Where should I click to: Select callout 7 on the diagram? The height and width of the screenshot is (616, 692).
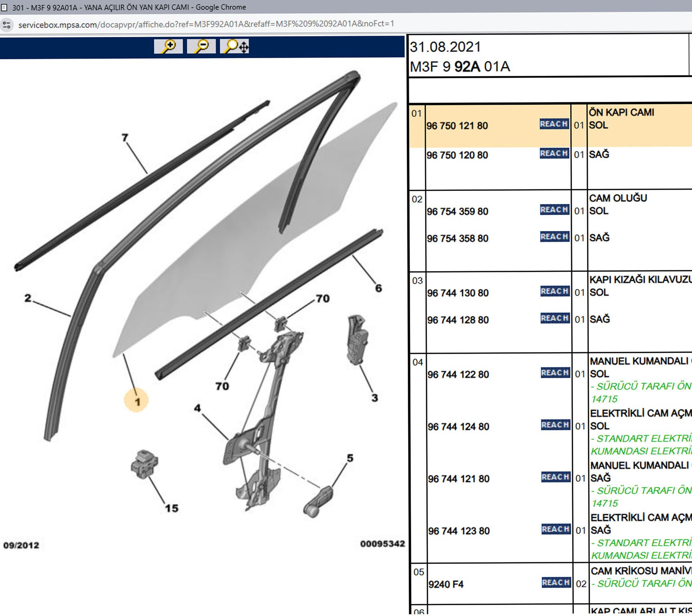click(125, 138)
